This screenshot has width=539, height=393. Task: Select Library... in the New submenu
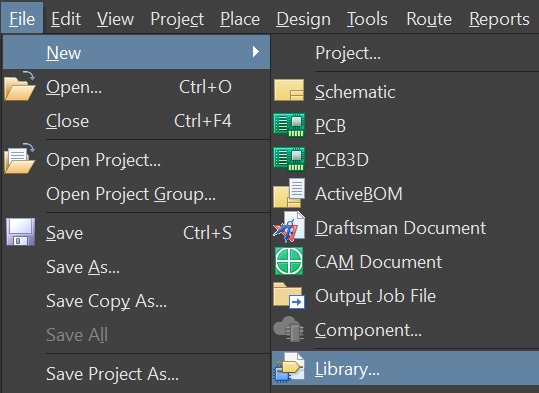pos(405,368)
